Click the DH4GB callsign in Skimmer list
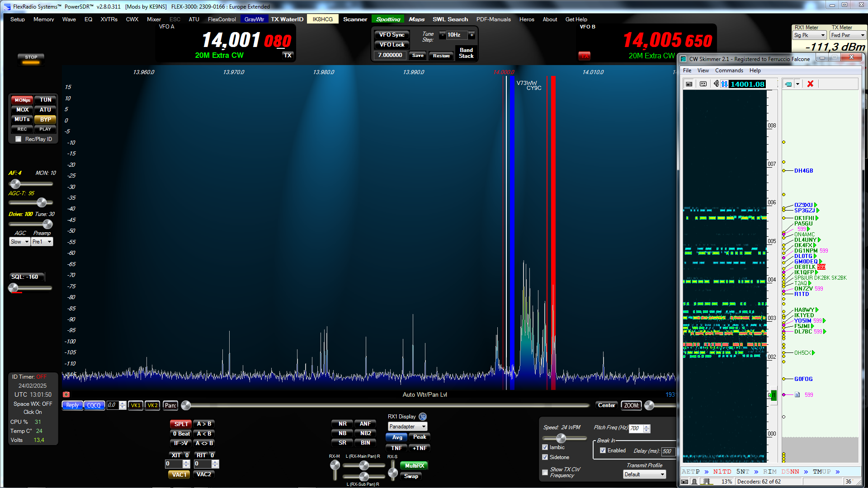This screenshot has height=488, width=868. [803, 171]
